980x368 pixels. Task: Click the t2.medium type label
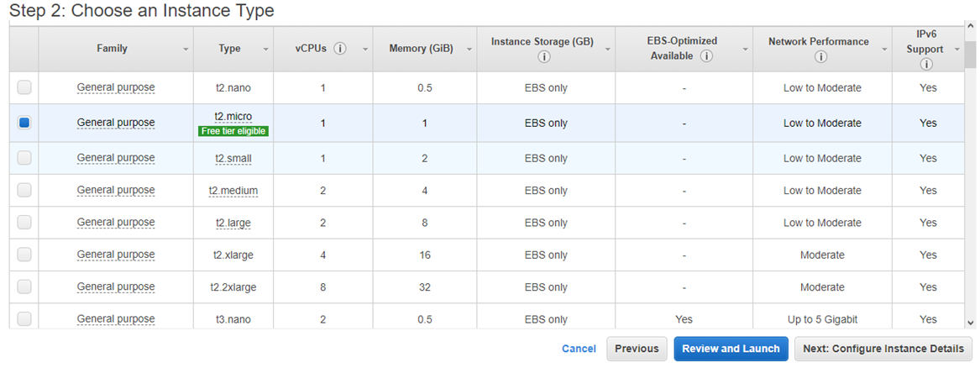click(x=233, y=191)
